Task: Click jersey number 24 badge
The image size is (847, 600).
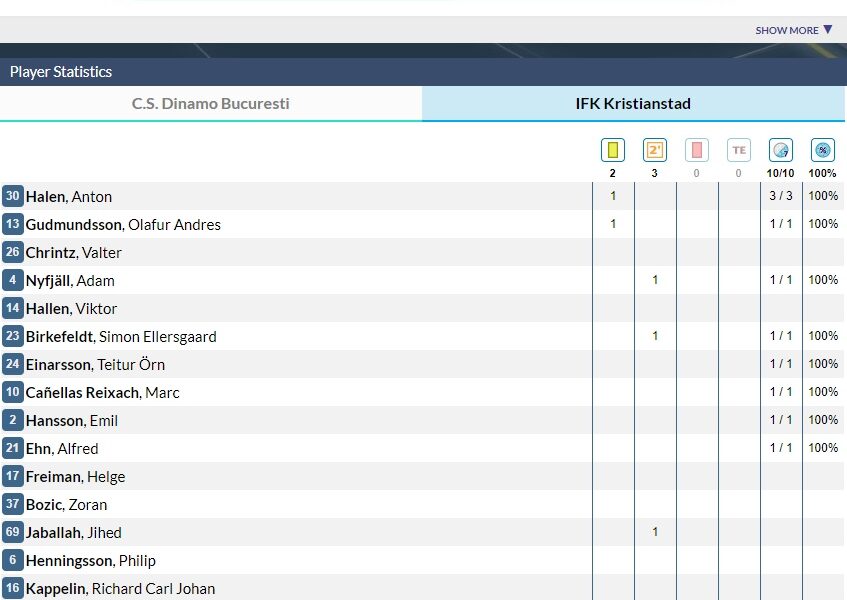Action: [x=12, y=364]
